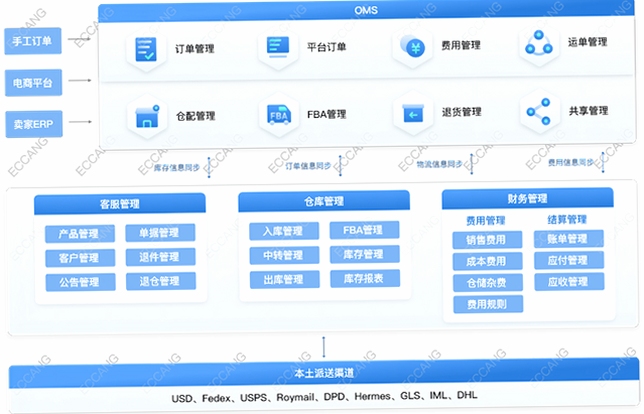Image resolution: width=644 pixels, height=414 pixels.
Task: Select the 卖家ERP source box
Action: [x=34, y=124]
